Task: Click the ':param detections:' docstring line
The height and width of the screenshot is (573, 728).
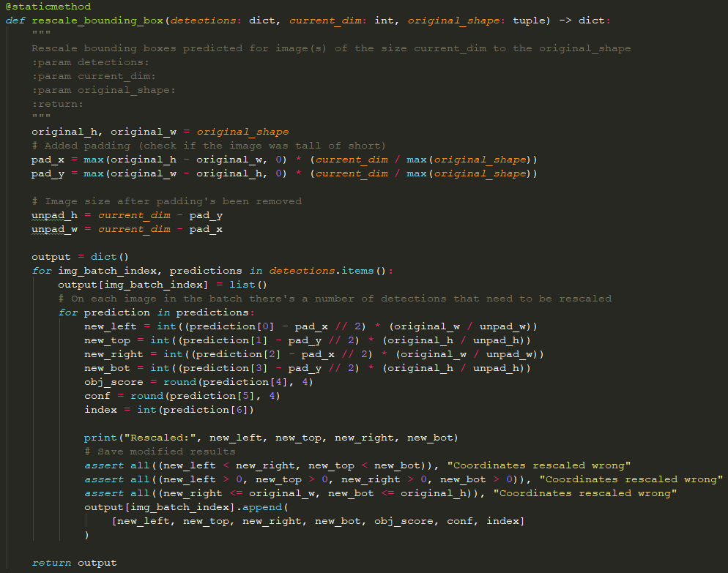Action: point(91,62)
